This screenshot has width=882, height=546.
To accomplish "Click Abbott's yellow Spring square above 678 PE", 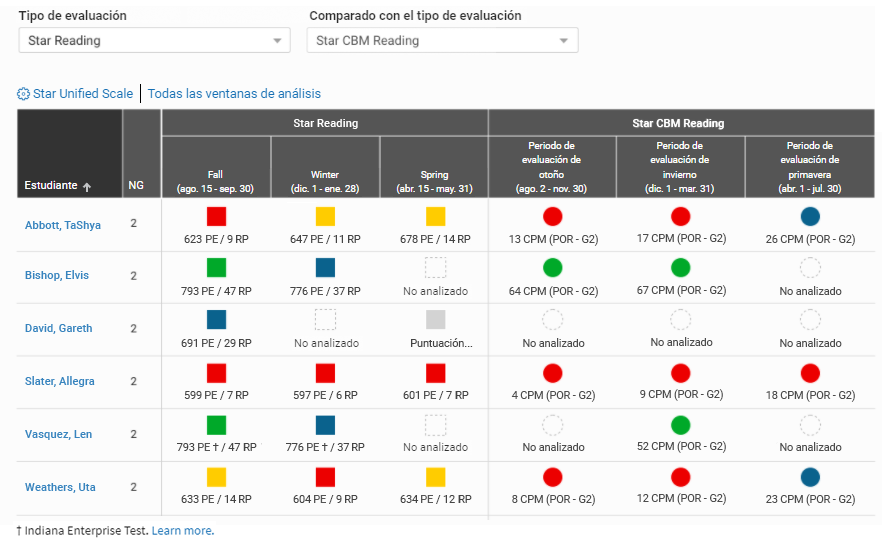I will tap(435, 216).
